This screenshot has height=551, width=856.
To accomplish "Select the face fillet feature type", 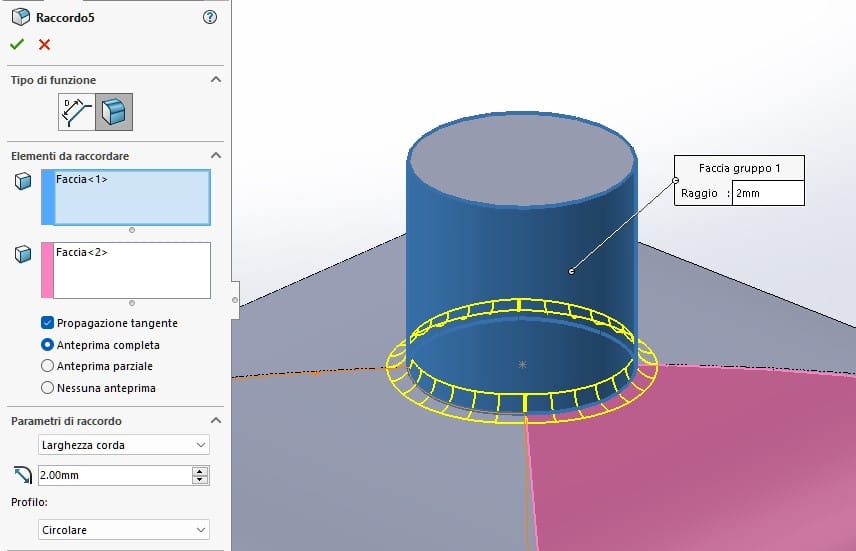I will point(114,112).
